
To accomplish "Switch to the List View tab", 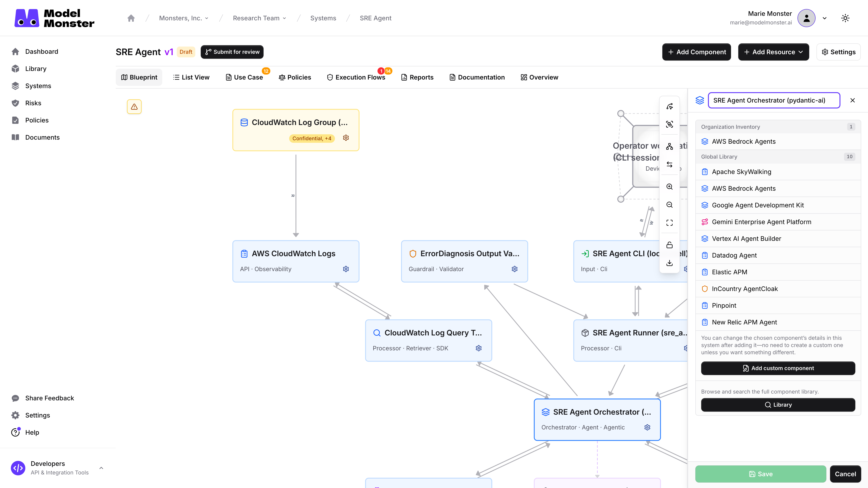I will (x=191, y=77).
